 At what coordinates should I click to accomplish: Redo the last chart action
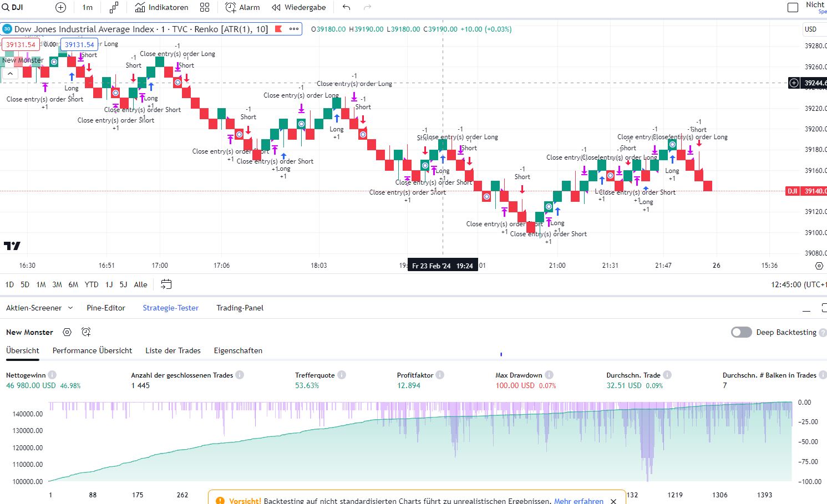(367, 8)
